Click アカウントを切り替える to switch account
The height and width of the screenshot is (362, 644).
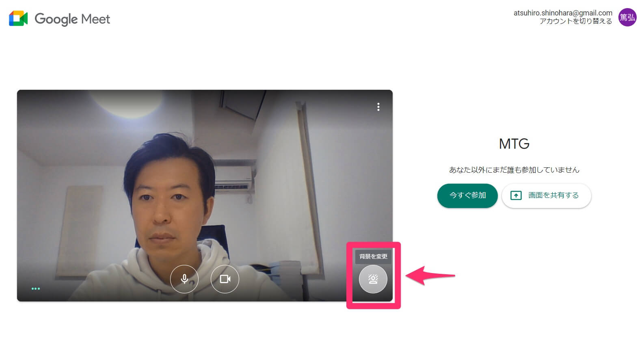coord(575,21)
